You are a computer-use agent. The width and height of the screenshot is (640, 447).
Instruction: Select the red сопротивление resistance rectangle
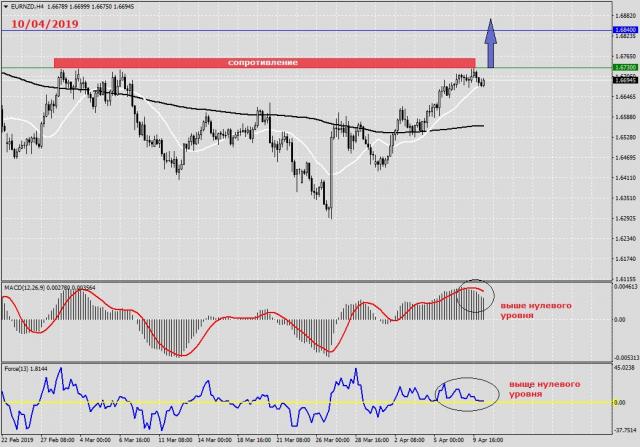coord(264,62)
